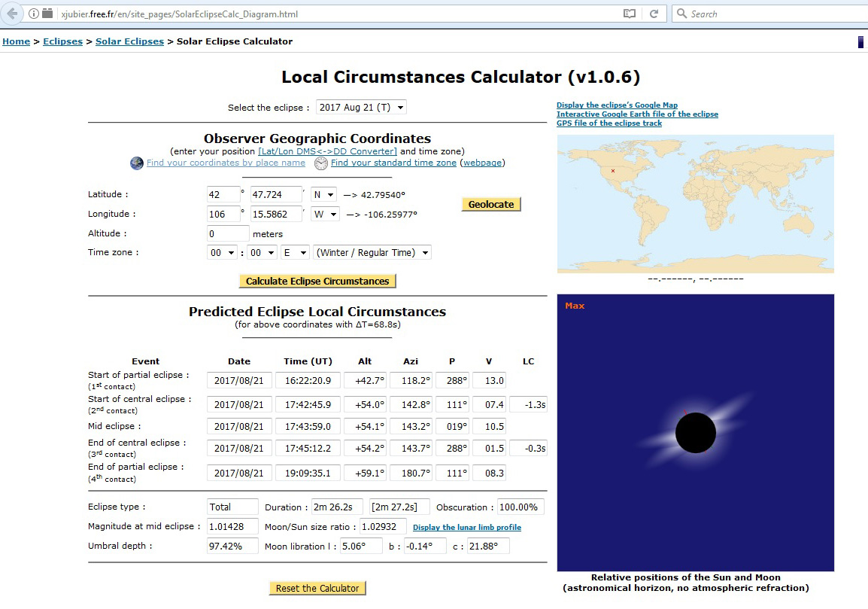The width and height of the screenshot is (868, 609).
Task: Open Find your standard time zone link
Action: [x=393, y=163]
